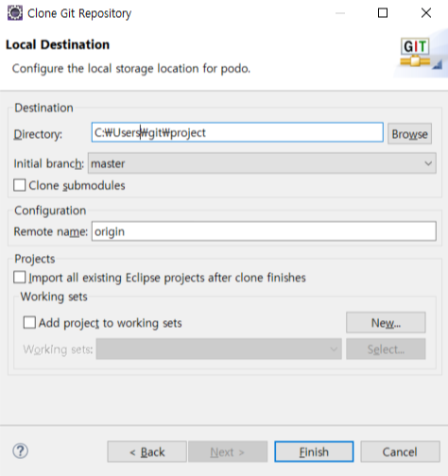This screenshot has height=476, width=448.
Task: Click Finish to clone the repository
Action: coord(314,451)
